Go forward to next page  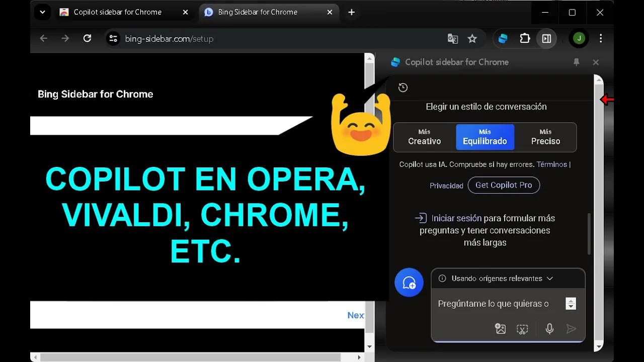pyautogui.click(x=65, y=39)
